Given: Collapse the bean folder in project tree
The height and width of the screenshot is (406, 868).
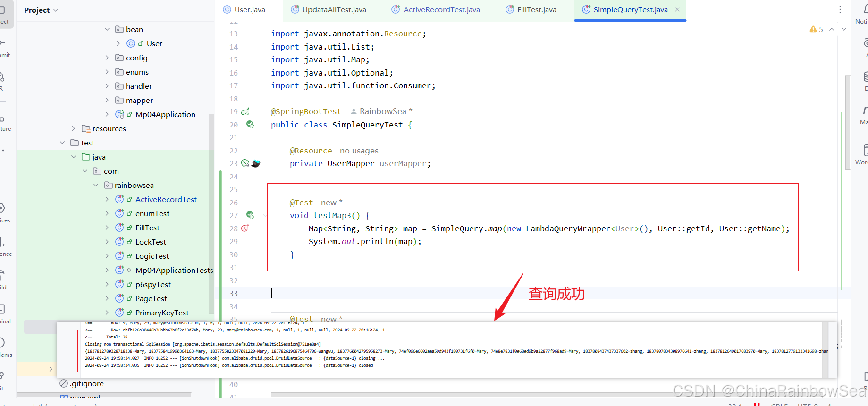Looking at the screenshot, I should pos(107,29).
